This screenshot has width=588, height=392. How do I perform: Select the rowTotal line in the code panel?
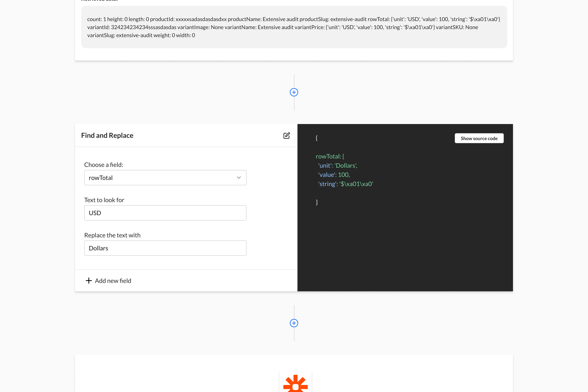click(330, 156)
